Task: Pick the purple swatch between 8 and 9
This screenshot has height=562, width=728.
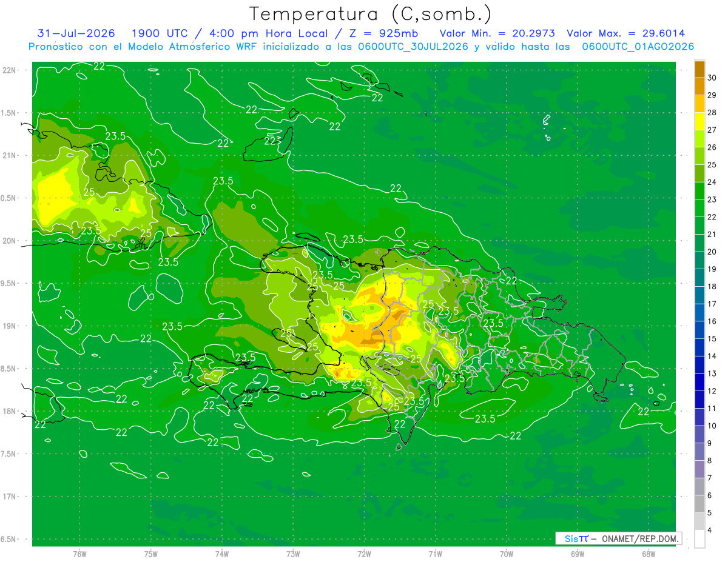Action: [x=699, y=452]
